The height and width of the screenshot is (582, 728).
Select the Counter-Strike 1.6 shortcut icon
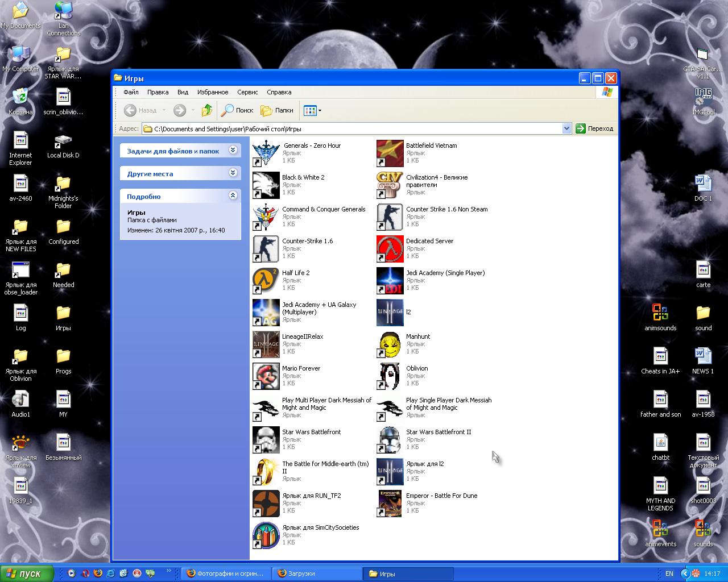266,249
